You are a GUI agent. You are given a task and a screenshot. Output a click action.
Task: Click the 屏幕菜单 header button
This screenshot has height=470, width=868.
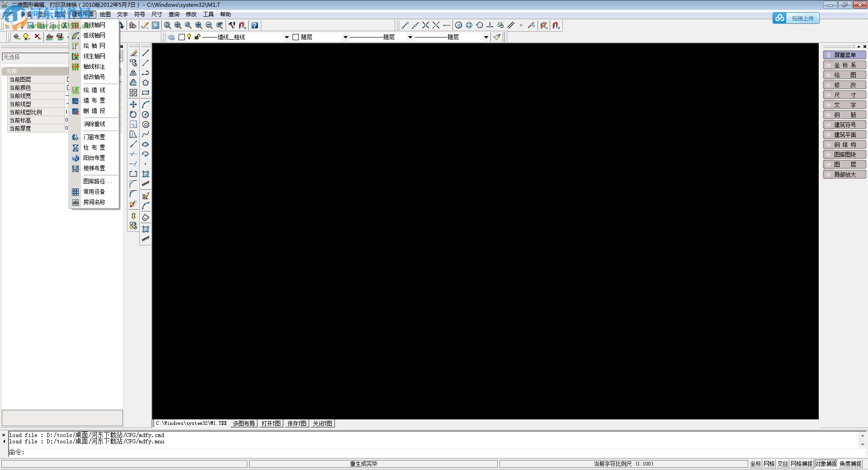844,55
